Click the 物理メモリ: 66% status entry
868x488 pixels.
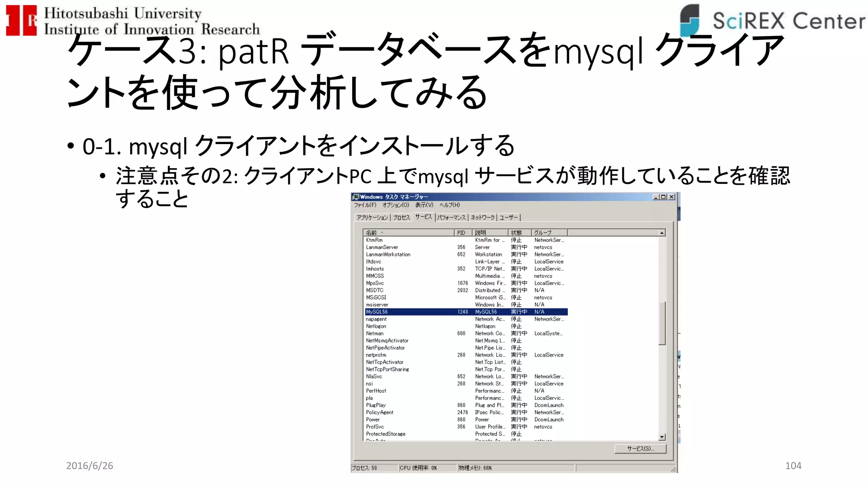click(516, 468)
